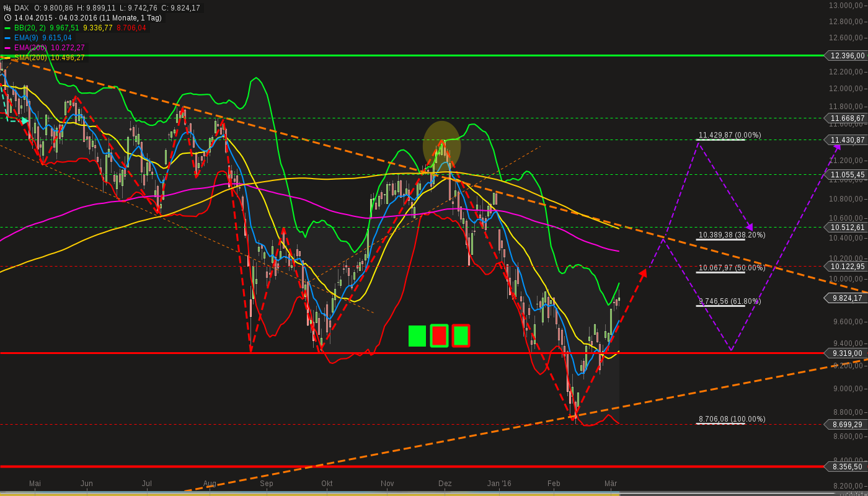The image size is (868, 496).
Task: Click the Jan '16 label on the time axis
Action: [499, 483]
